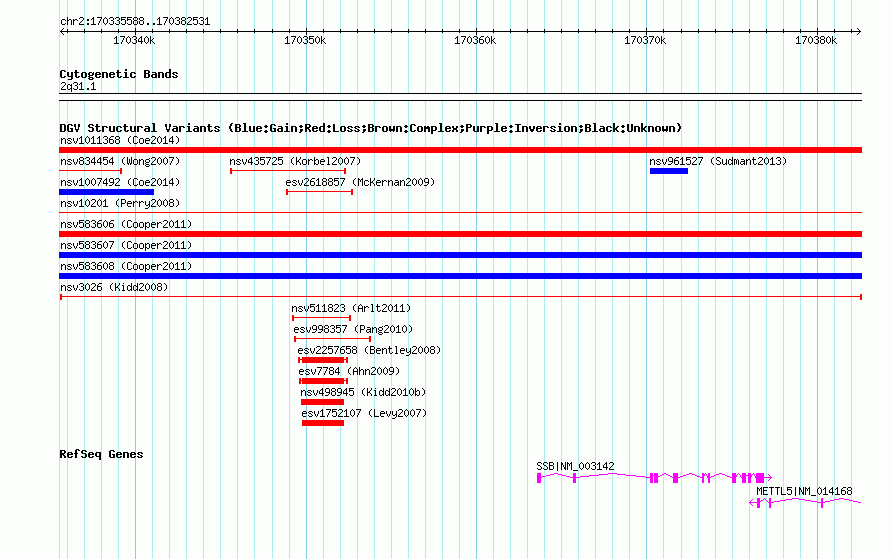The height and width of the screenshot is (559, 890).
Task: Open nsv1007492 (Coe2014) variant label
Action: [x=120, y=182]
